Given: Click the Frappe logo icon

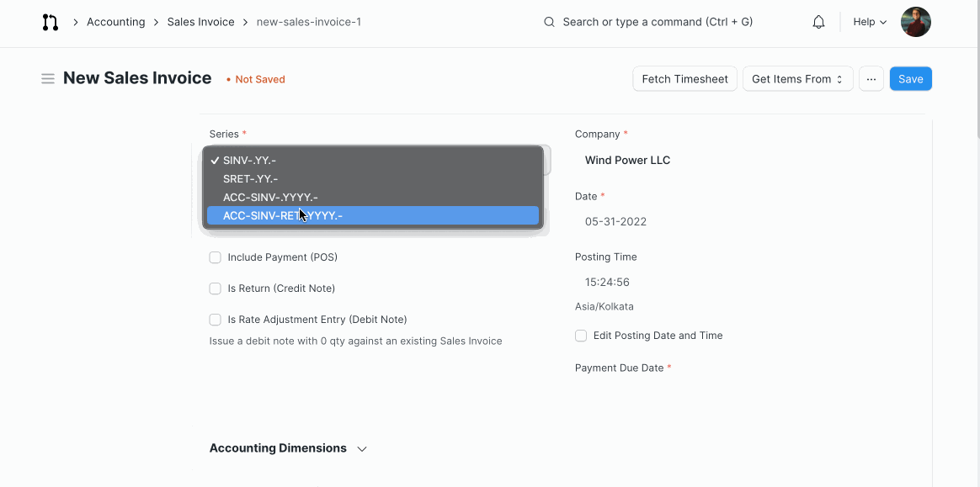Looking at the screenshot, I should 50,22.
